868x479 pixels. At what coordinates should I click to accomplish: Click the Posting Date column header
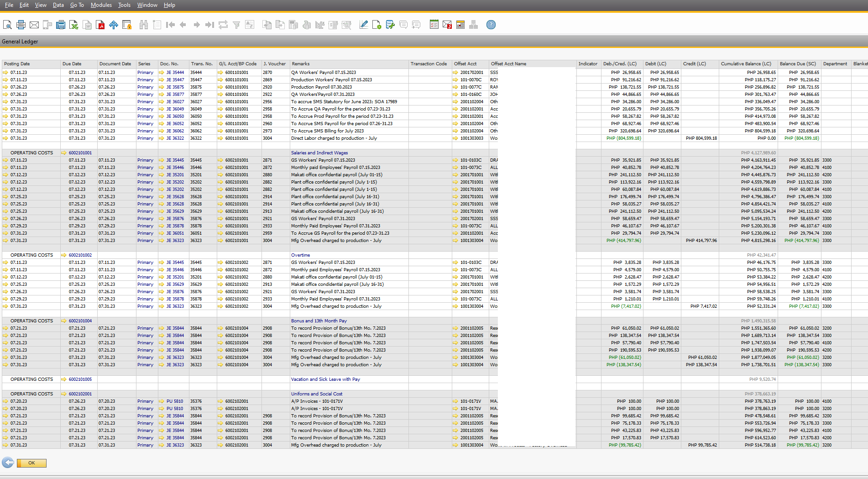(31, 64)
